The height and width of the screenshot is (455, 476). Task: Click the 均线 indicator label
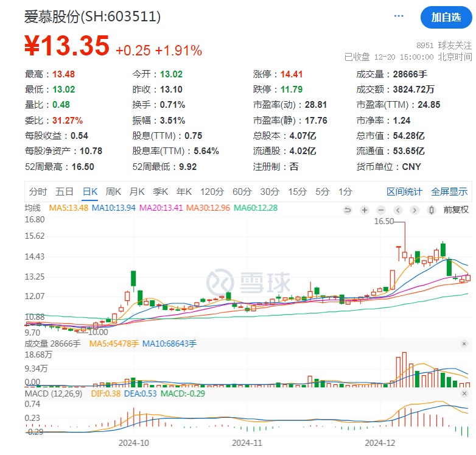pyautogui.click(x=32, y=208)
